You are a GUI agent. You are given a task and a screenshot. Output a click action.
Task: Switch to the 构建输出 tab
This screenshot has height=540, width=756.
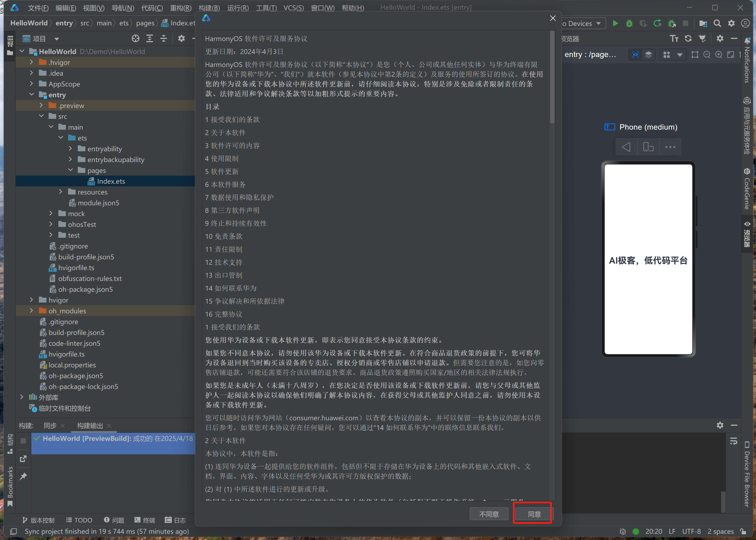(x=90, y=426)
